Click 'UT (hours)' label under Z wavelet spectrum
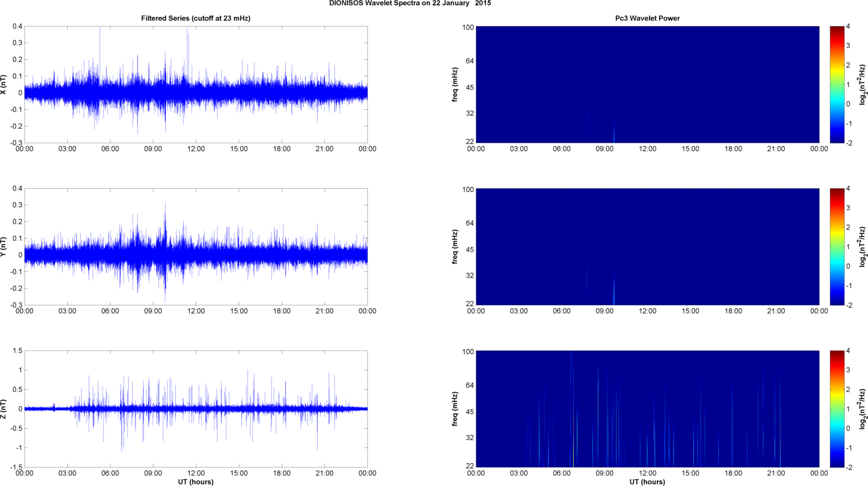The width and height of the screenshot is (868, 486). (x=647, y=482)
